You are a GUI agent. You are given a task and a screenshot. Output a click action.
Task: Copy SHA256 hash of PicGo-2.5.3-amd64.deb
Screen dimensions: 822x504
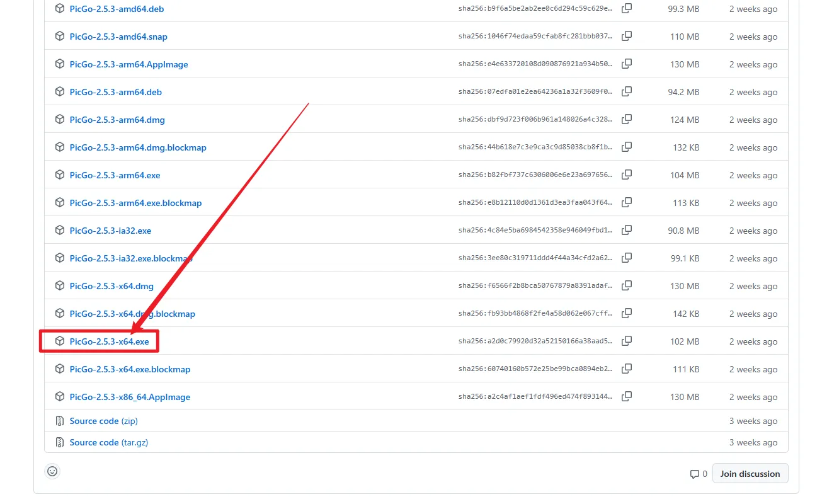pyautogui.click(x=627, y=9)
